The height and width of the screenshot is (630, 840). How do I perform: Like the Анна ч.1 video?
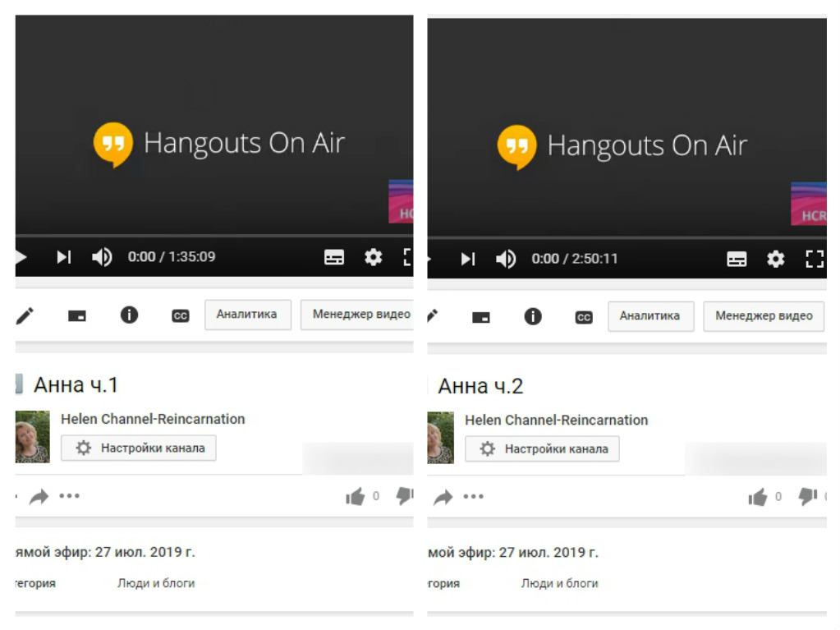[x=355, y=496]
